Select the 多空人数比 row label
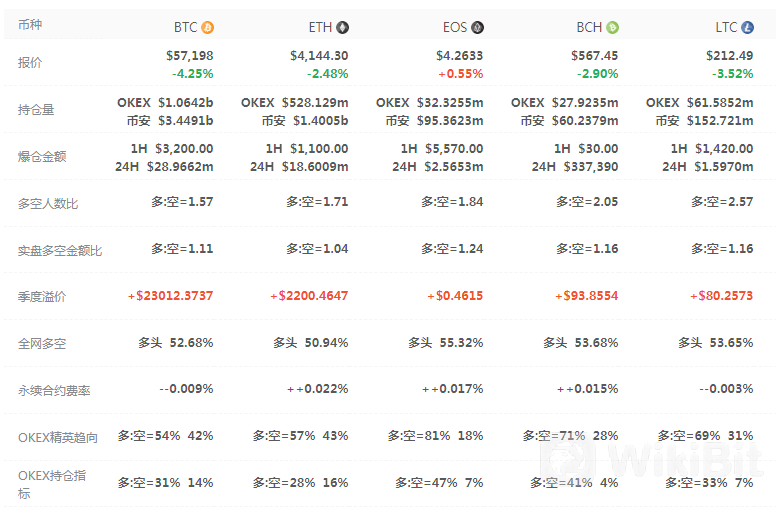Viewport: 779px width, 507px height. (x=48, y=204)
